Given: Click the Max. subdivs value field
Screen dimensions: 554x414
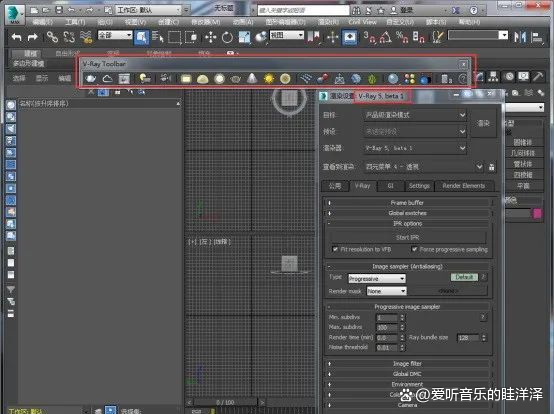Looking at the screenshot, I should (387, 327).
